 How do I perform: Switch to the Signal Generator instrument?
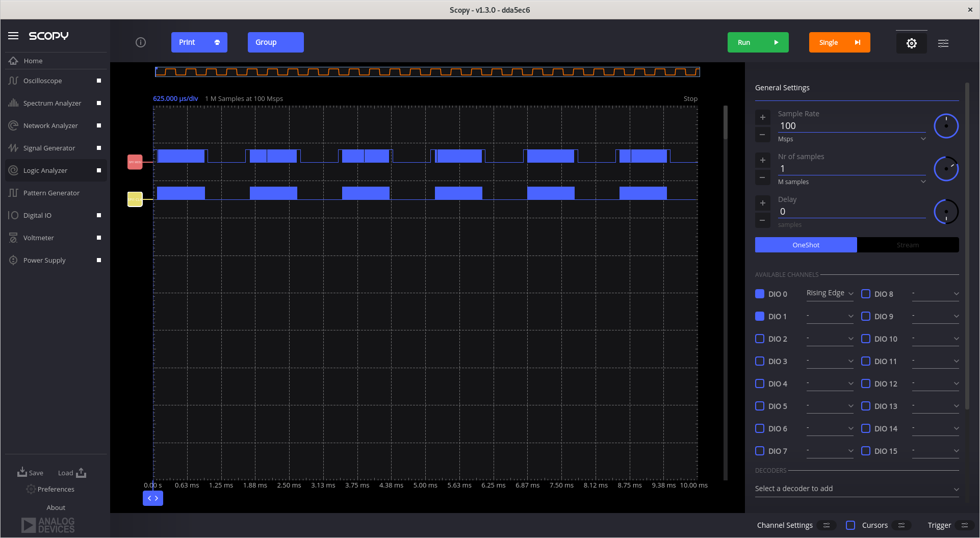pyautogui.click(x=56, y=148)
